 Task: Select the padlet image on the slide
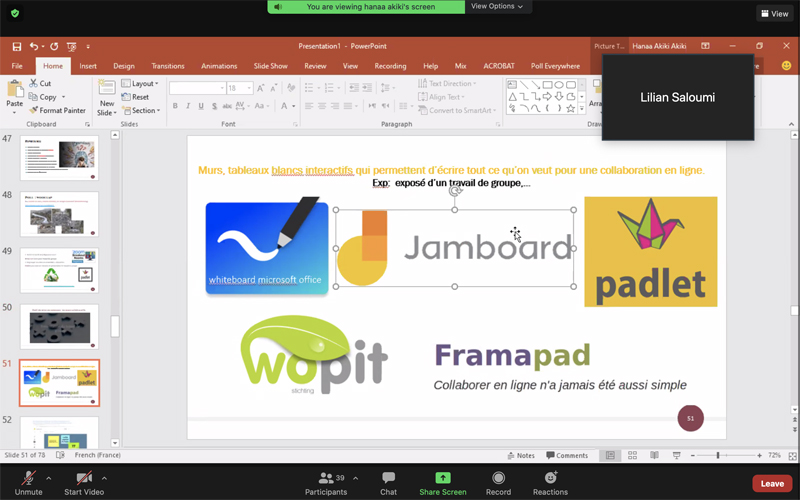click(x=651, y=252)
